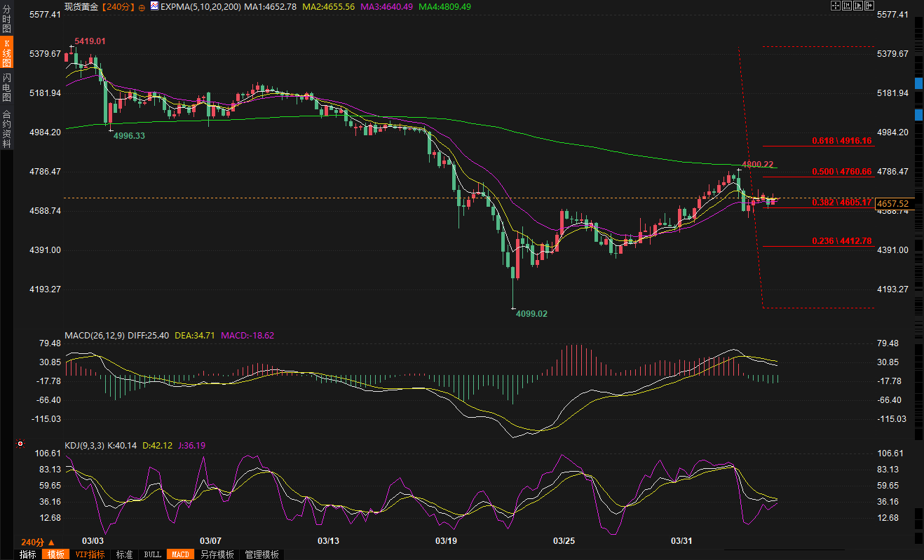Enable the BULL template
This screenshot has height=560, width=924.
click(x=152, y=554)
